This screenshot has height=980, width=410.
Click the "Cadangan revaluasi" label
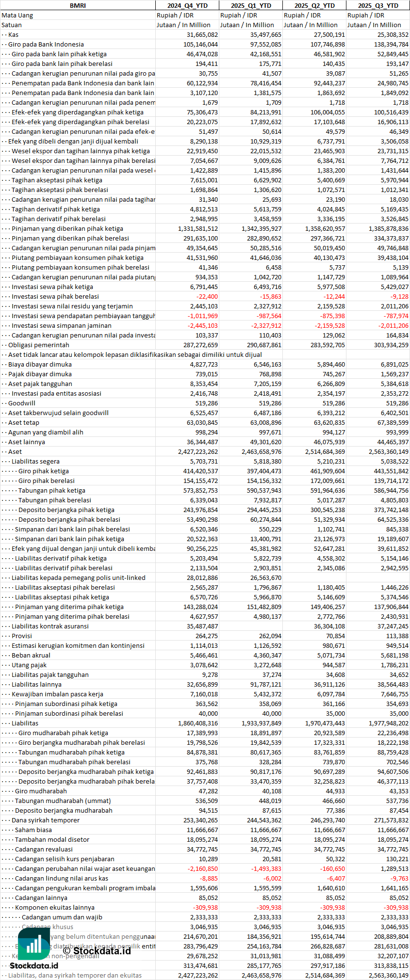(x=44, y=849)
